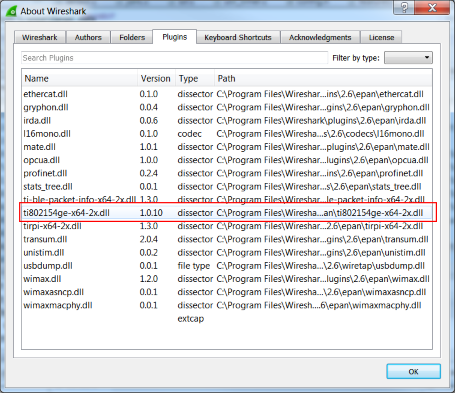Select the usbdump.dll plugin row

point(227,266)
